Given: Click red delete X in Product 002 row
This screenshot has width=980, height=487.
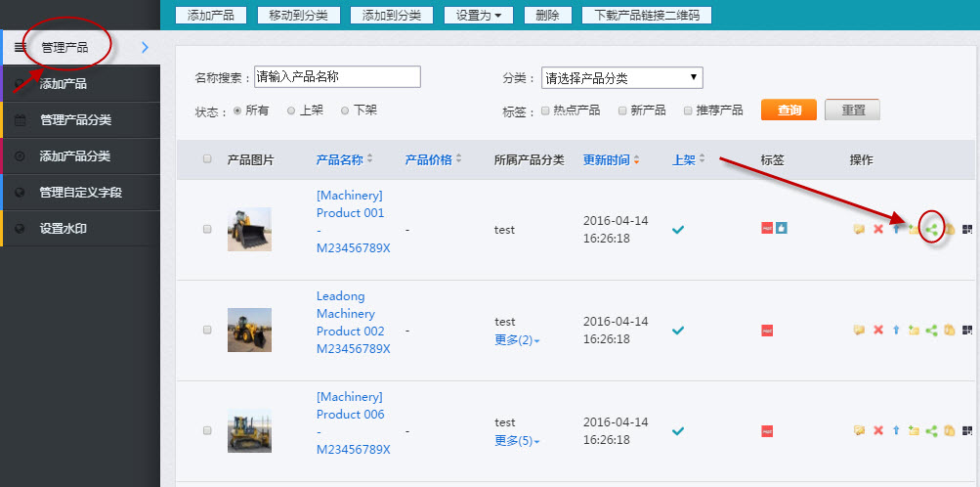Looking at the screenshot, I should coord(877,331).
